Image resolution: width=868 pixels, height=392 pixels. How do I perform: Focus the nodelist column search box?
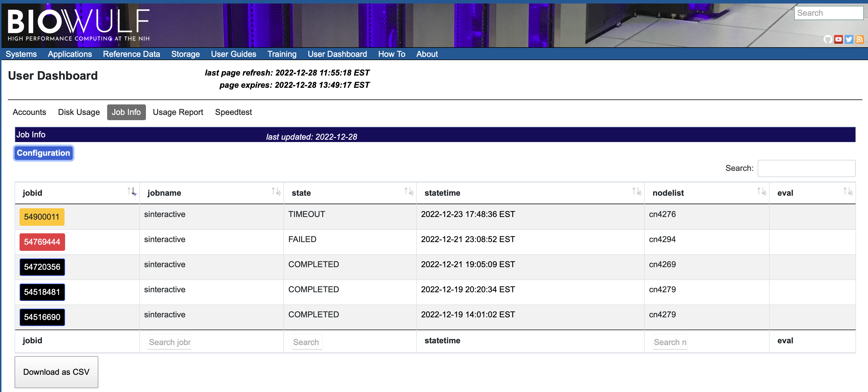(x=670, y=342)
